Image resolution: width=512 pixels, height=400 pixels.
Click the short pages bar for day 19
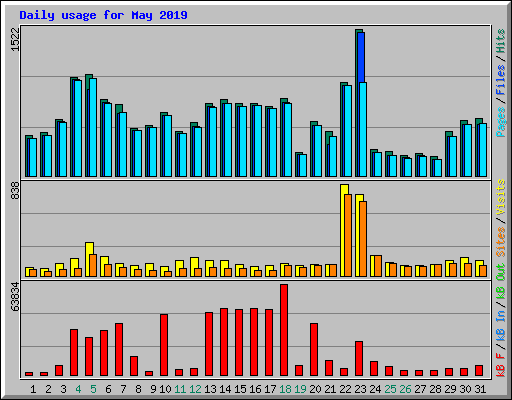303,165
